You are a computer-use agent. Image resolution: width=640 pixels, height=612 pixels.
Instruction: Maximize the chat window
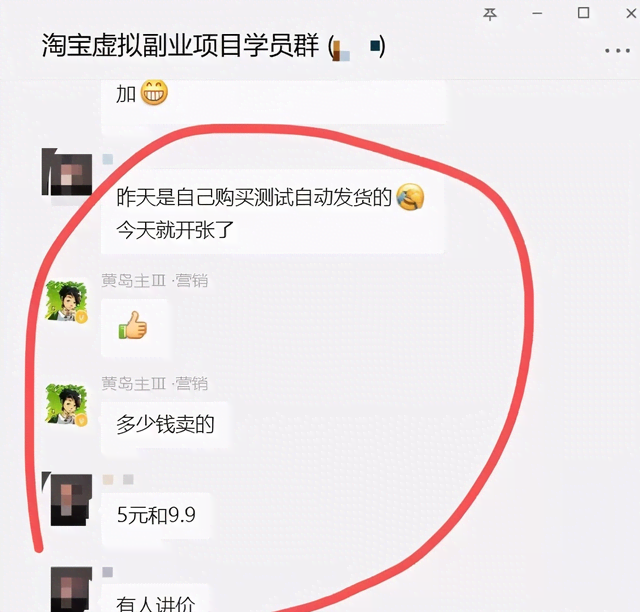pos(584,13)
